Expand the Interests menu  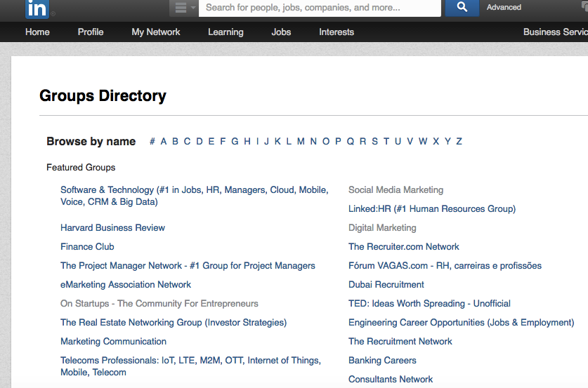click(x=337, y=32)
